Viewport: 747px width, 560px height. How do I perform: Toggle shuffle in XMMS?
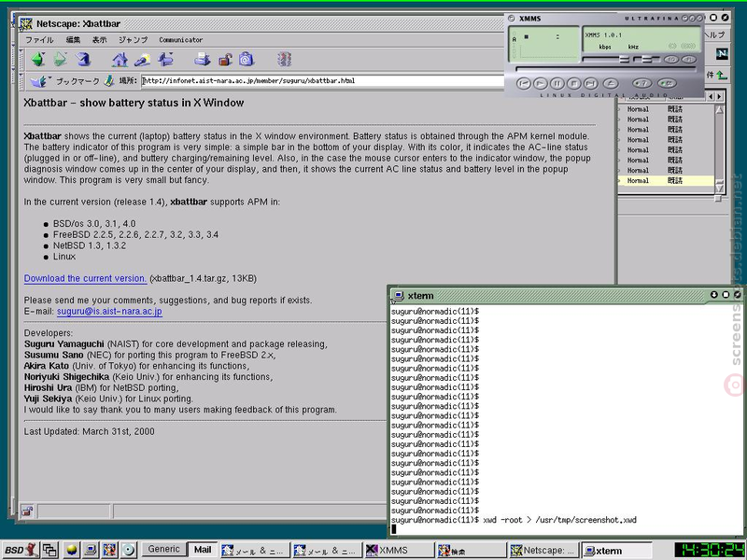pos(641,83)
